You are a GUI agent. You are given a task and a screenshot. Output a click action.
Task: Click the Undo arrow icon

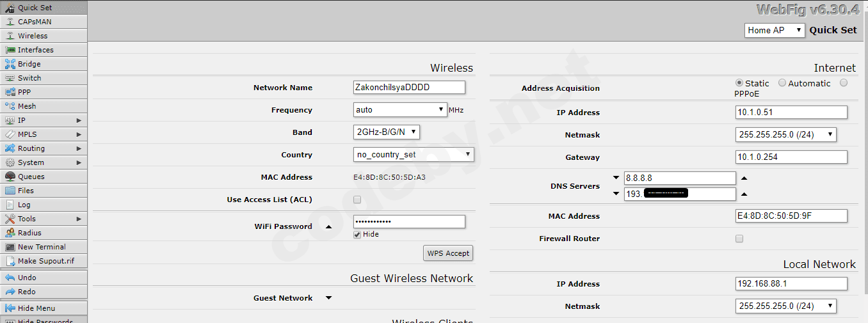click(x=10, y=278)
